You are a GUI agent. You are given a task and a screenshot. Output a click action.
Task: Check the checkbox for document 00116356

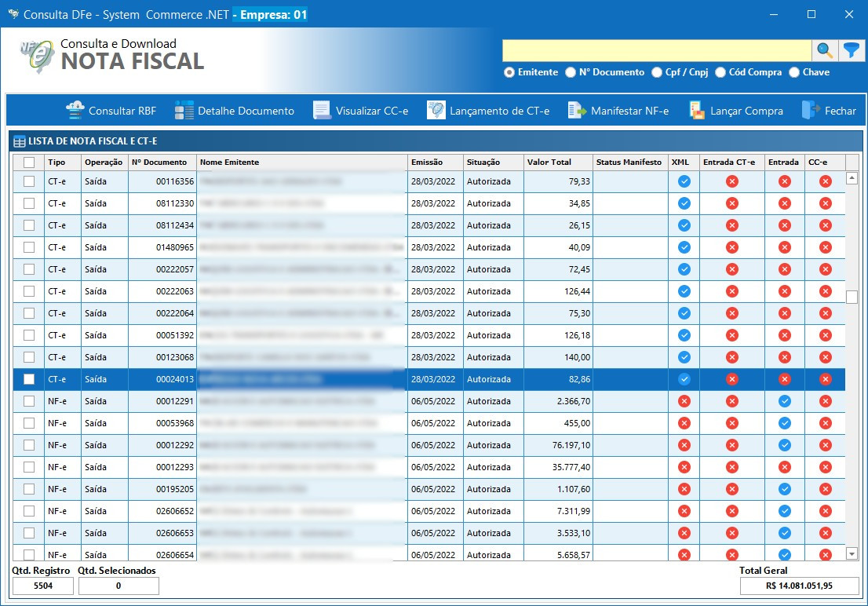(27, 181)
